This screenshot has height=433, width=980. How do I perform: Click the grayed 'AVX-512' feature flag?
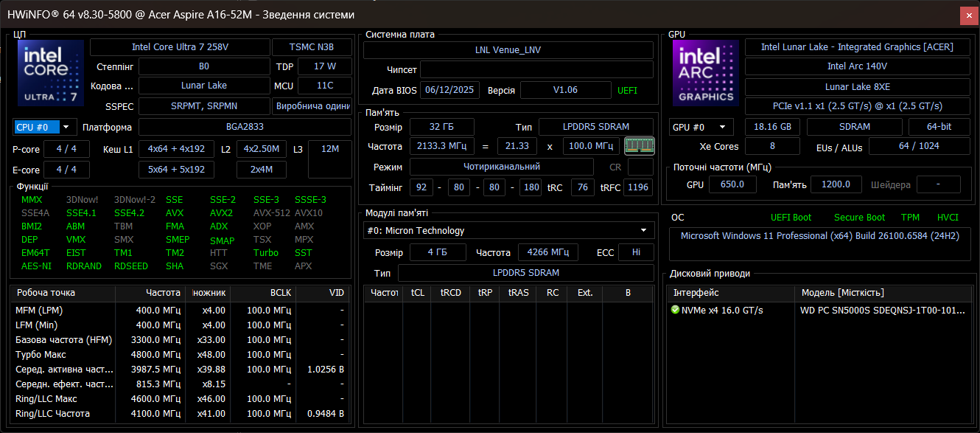[270, 213]
